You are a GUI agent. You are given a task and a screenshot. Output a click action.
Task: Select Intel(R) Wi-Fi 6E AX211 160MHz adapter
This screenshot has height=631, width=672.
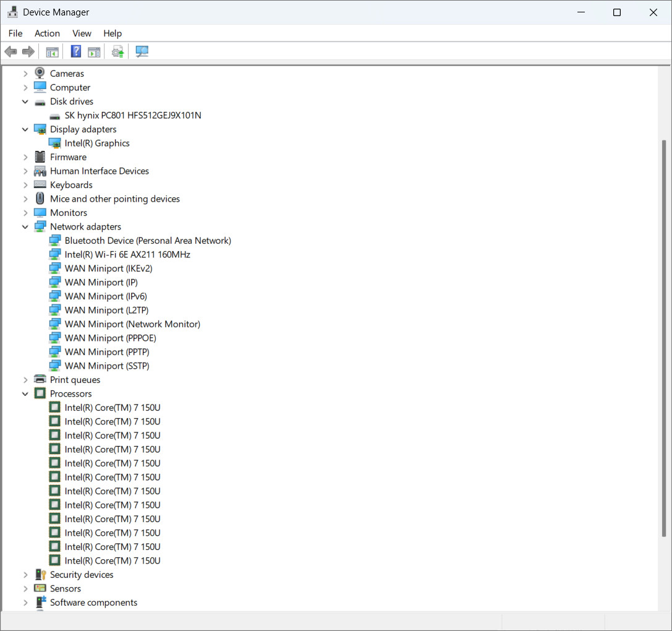click(x=127, y=254)
